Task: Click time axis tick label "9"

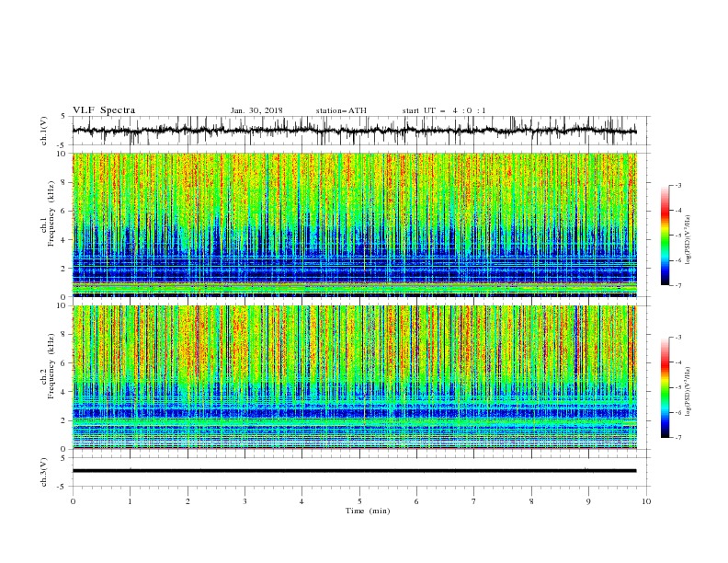Action: click(x=588, y=501)
